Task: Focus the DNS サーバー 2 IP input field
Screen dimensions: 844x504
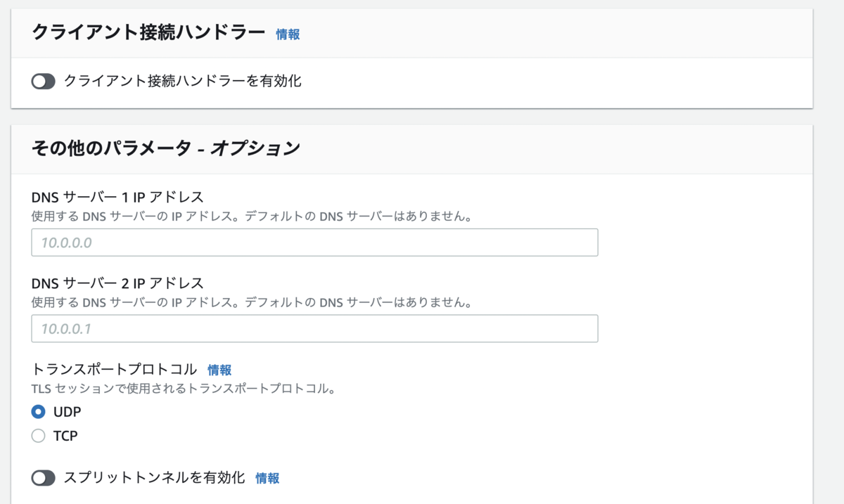Action: (x=314, y=329)
